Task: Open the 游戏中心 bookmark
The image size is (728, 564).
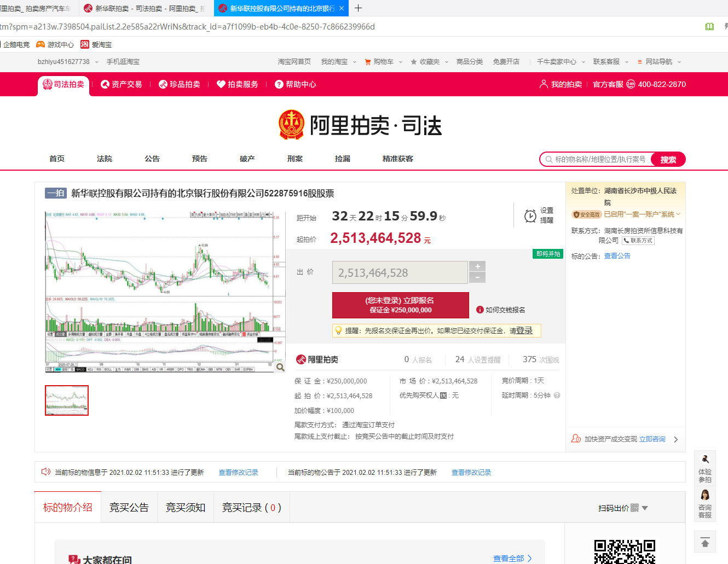Action: (x=55, y=45)
